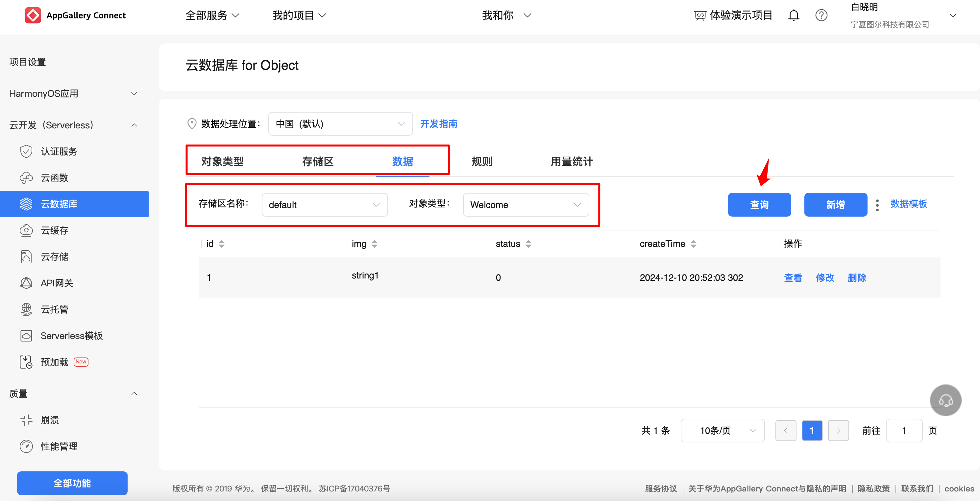Open the AppGallery Connect privacy statement link
The image size is (980, 501).
click(767, 488)
